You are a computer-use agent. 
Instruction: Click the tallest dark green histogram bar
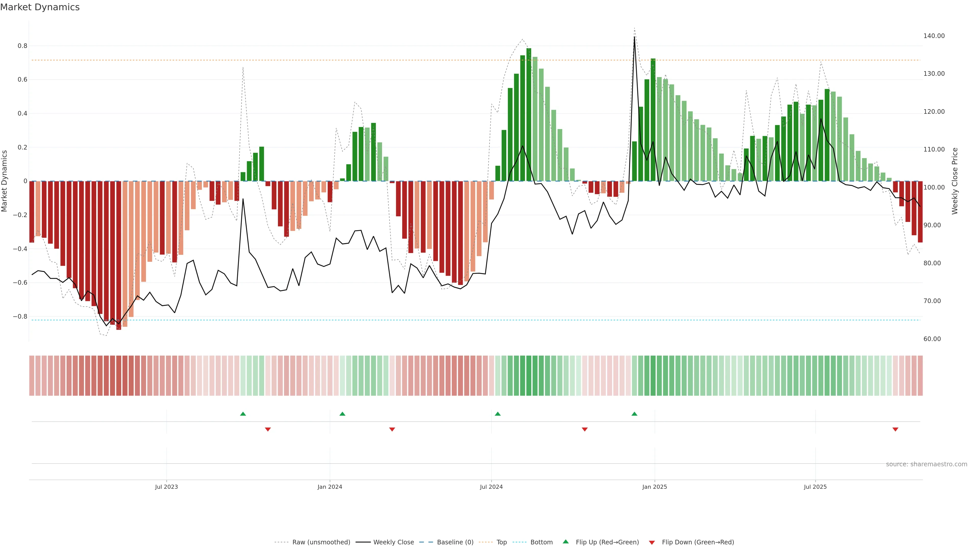529,114
